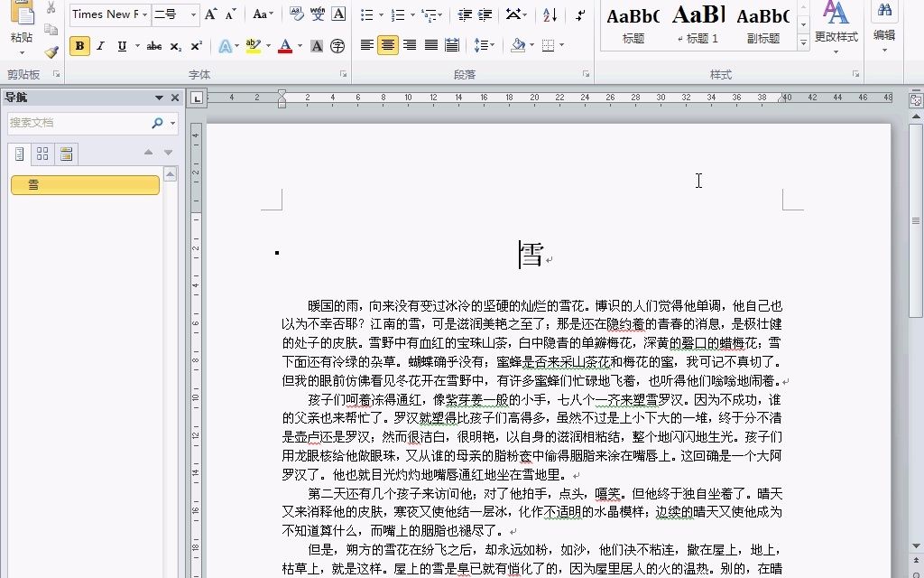Select the 雪 heading in Navigation pane
Screen dimensions: 924x578
coord(85,184)
